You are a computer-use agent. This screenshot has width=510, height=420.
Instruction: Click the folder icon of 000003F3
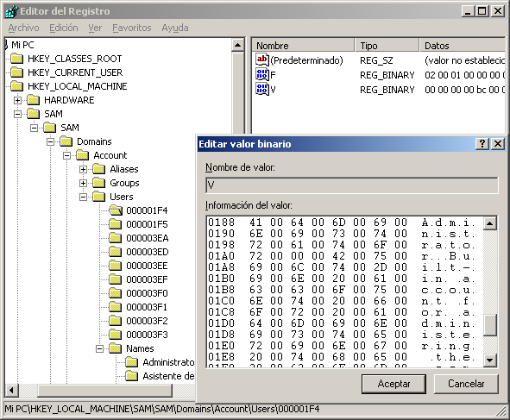click(x=115, y=335)
